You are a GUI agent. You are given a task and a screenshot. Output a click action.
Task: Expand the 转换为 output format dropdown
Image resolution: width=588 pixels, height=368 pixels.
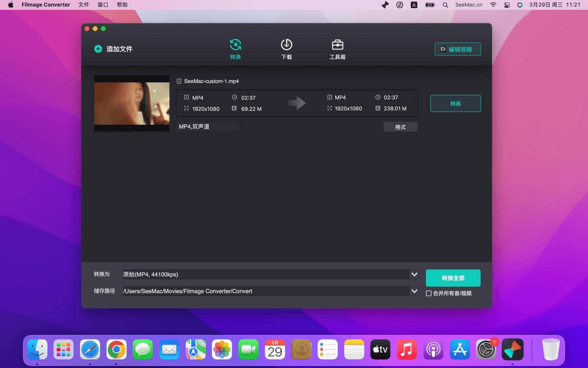(414, 274)
